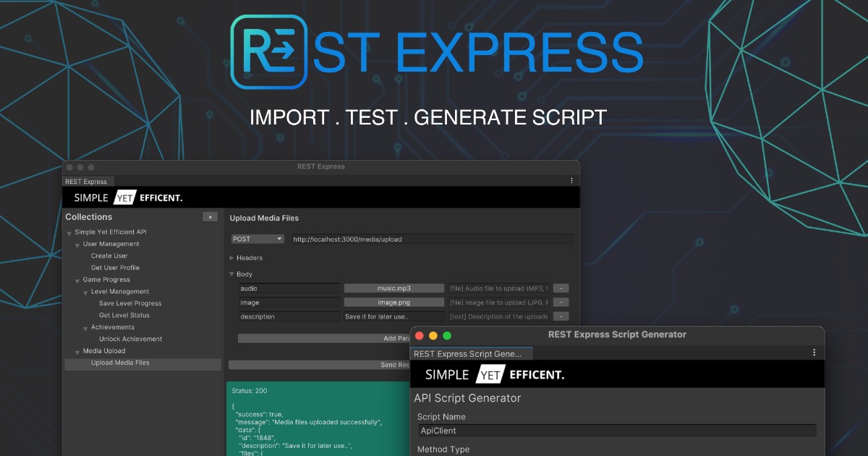Click the 'Script Name' label
868x456 pixels.
441,417
